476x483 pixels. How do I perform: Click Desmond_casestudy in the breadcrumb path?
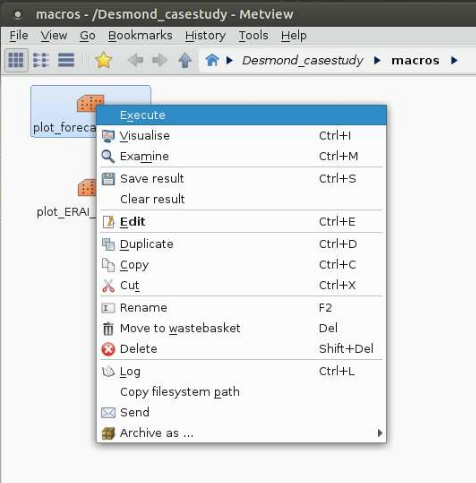tap(302, 60)
